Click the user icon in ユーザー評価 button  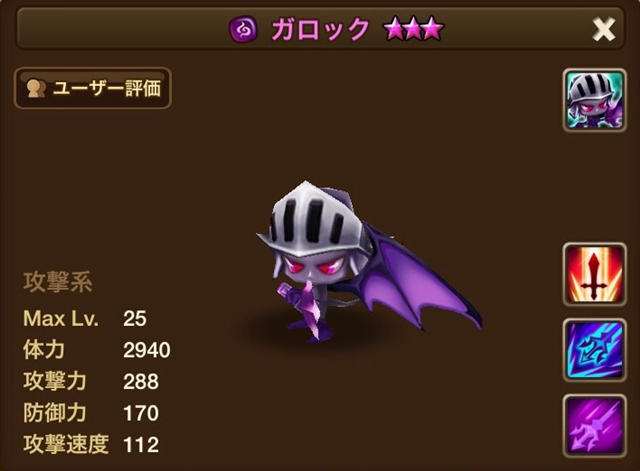36,89
